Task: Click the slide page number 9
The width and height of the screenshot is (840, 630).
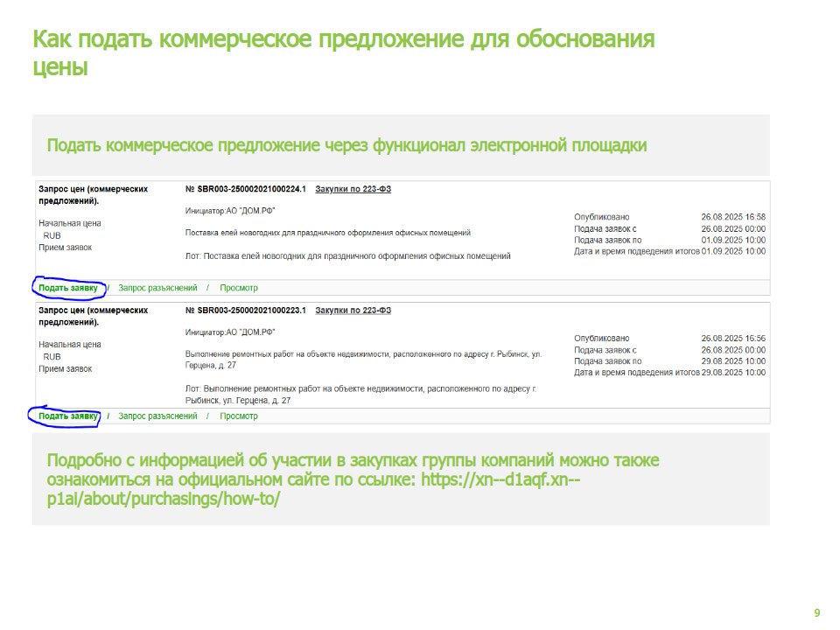Action: click(x=816, y=613)
